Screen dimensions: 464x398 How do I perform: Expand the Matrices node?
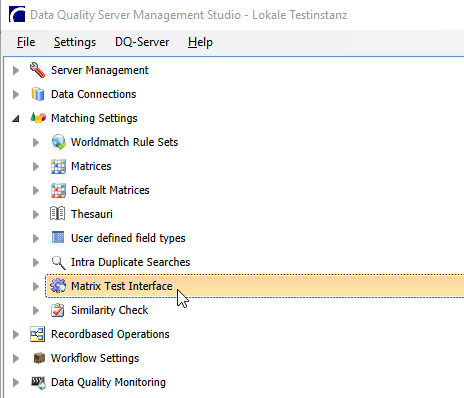click(36, 166)
